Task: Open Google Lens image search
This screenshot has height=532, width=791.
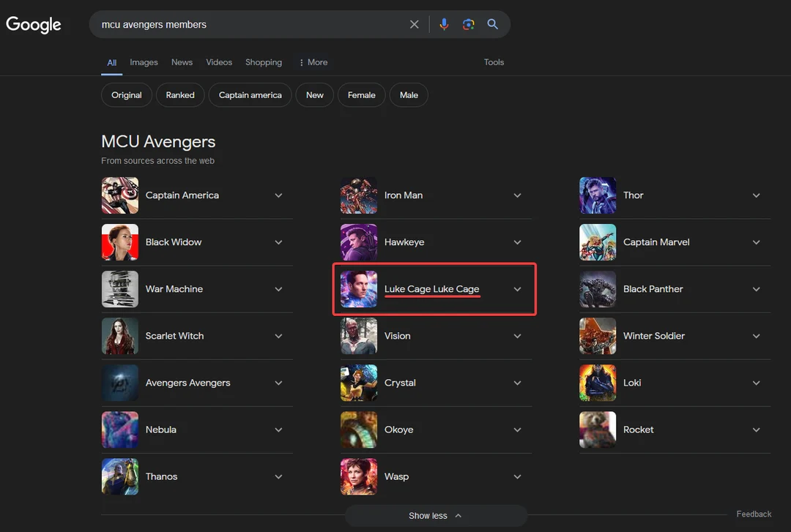Action: click(x=468, y=24)
